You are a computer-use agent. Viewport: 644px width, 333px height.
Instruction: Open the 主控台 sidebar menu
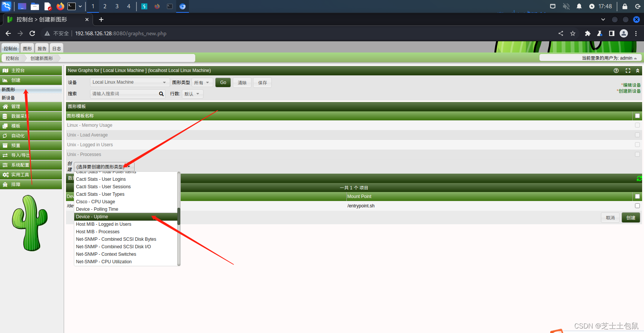click(31, 70)
